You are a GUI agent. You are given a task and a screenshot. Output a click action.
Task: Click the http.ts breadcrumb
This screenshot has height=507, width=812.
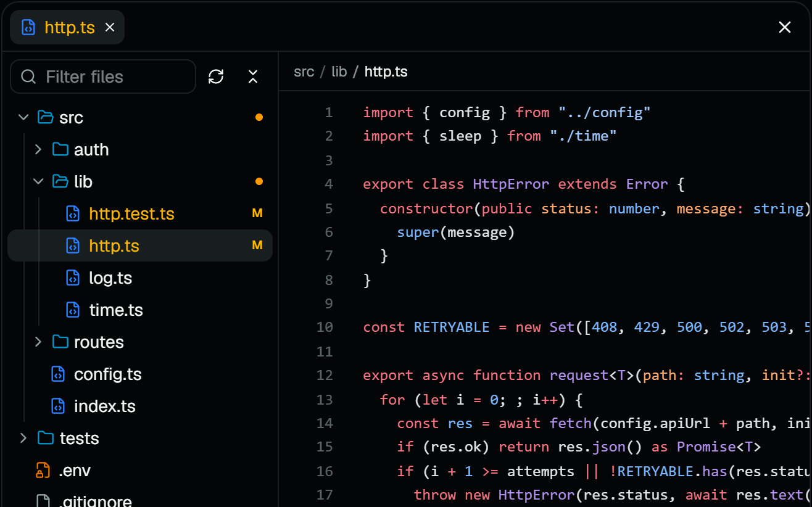[386, 72]
